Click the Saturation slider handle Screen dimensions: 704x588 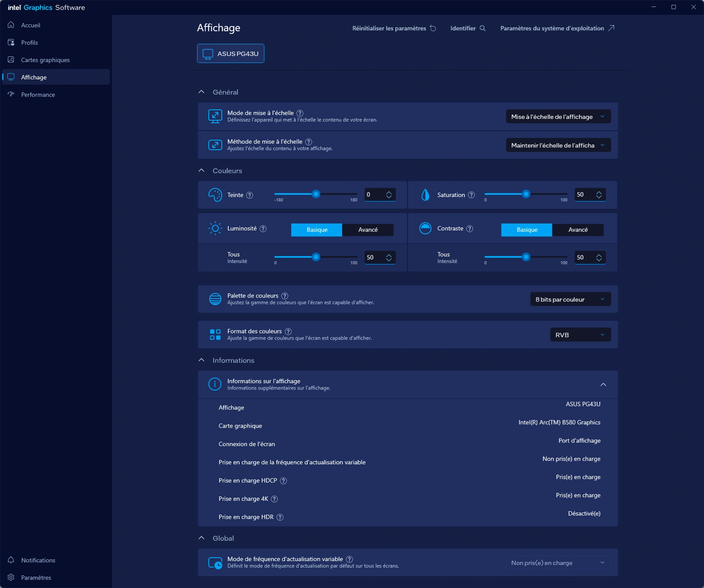526,194
